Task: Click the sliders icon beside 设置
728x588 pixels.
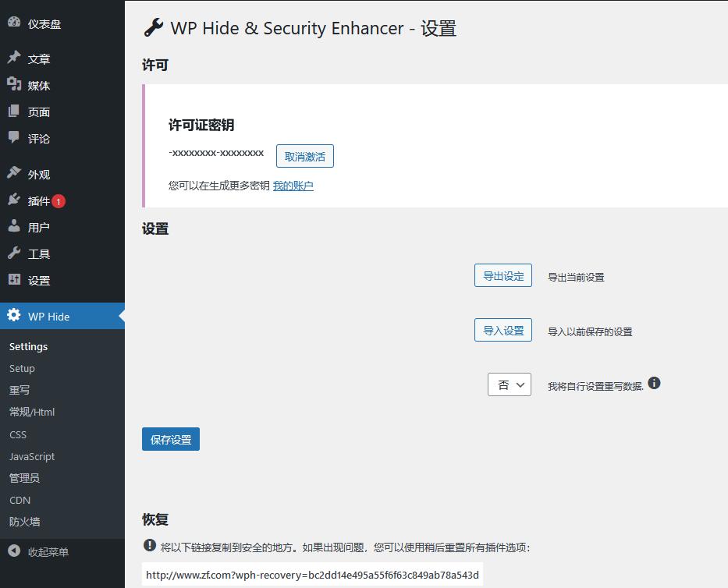Action: click(14, 279)
